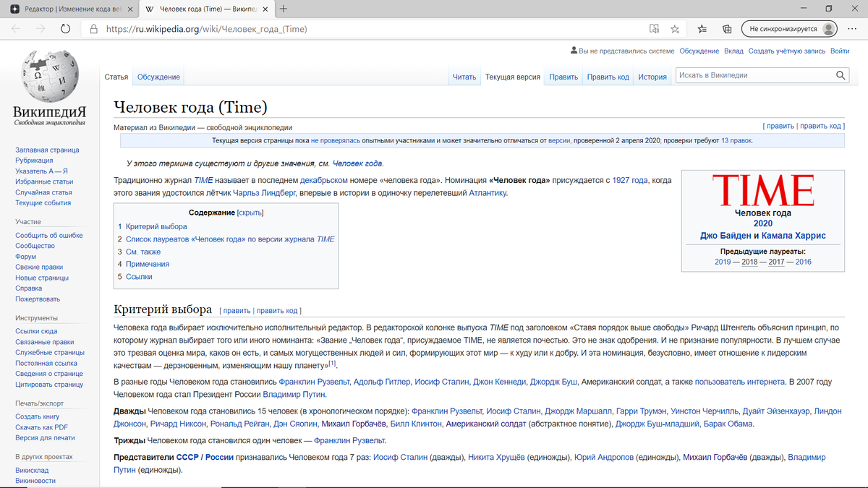Collapse the table of contents via скрыть
This screenshot has width=868, height=488.
[250, 213]
